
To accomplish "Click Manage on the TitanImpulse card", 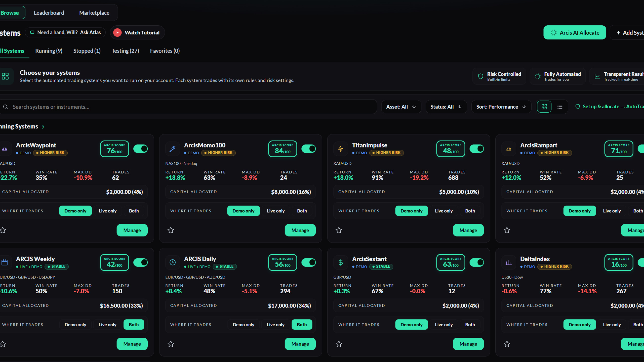I will 468,230.
